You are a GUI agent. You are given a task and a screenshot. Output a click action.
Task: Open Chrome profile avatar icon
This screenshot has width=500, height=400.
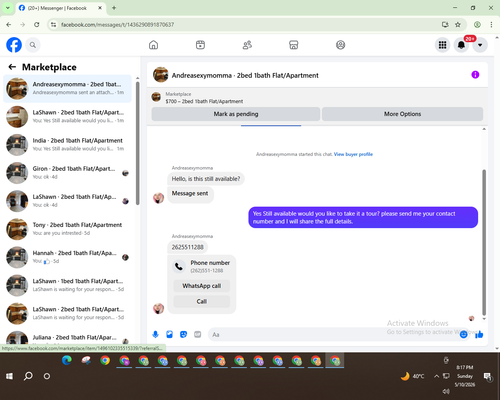click(x=477, y=25)
